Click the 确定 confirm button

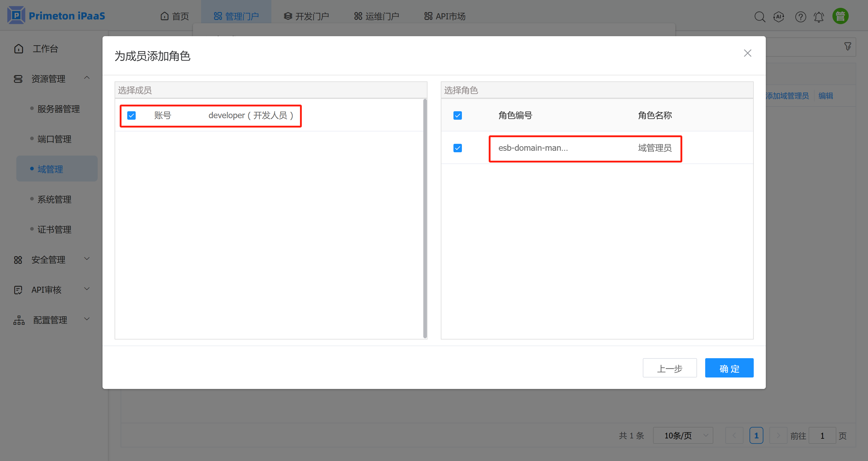pyautogui.click(x=729, y=368)
